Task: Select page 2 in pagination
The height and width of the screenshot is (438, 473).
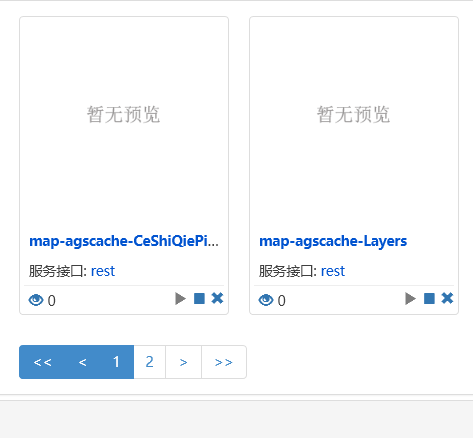Action: [149, 362]
